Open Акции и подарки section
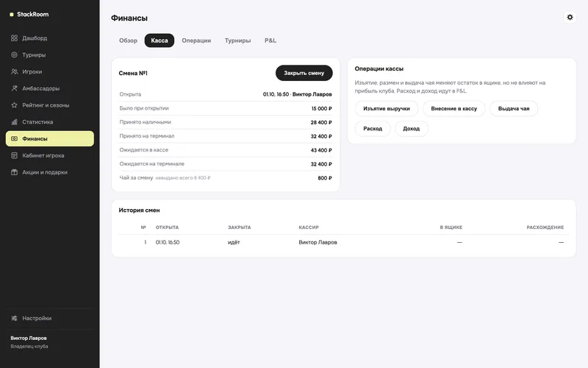Viewport: 588px width, 368px height. coord(50,172)
